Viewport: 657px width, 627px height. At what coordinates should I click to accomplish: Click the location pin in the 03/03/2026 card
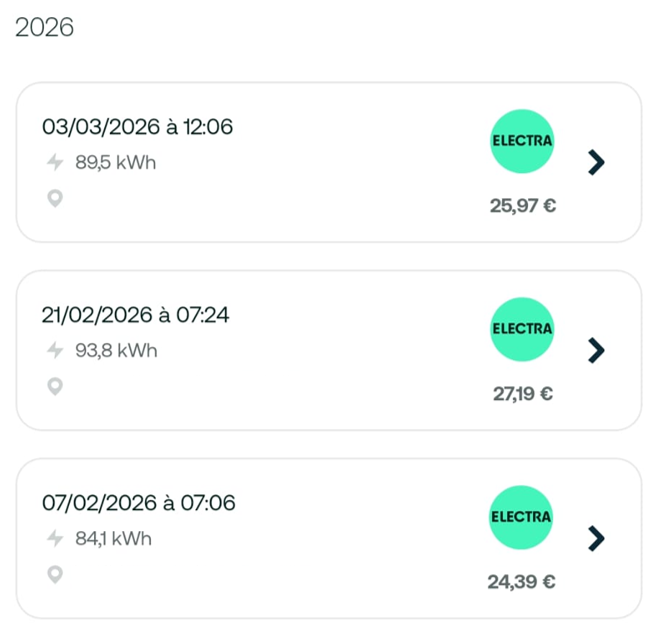[55, 198]
